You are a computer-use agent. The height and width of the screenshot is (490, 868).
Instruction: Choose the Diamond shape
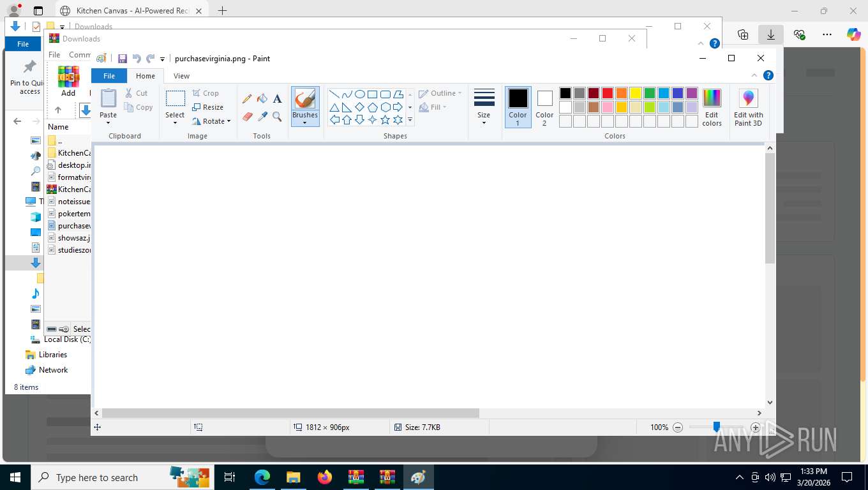tap(360, 107)
